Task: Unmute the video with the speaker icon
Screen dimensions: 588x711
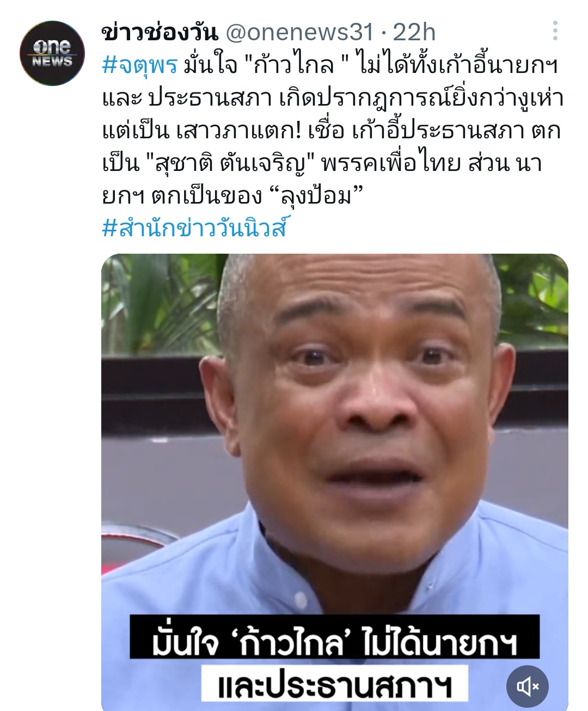Action: pyautogui.click(x=527, y=687)
